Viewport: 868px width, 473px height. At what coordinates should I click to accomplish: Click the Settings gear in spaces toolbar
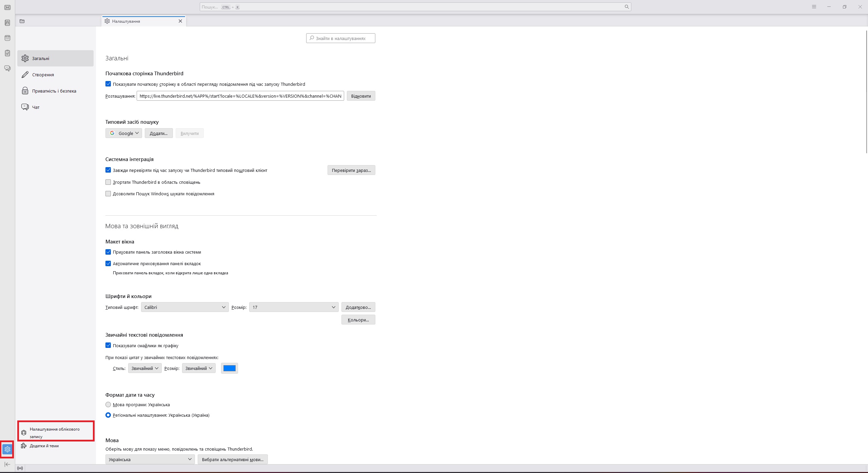pos(7,449)
